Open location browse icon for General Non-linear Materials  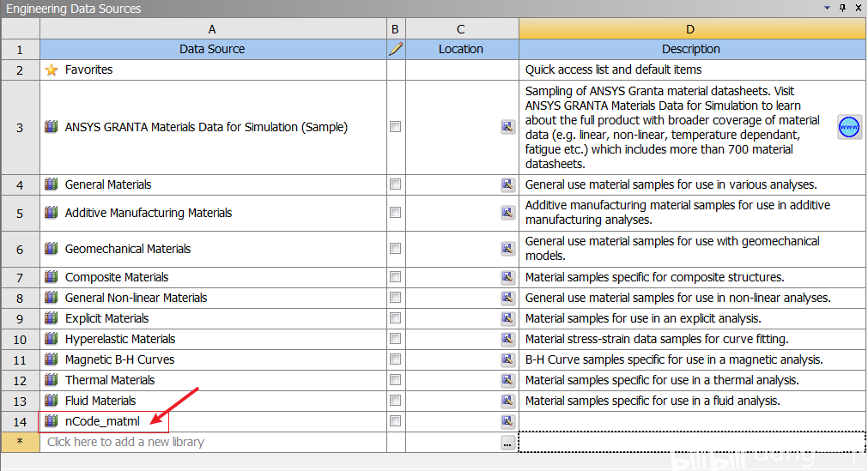pyautogui.click(x=507, y=297)
